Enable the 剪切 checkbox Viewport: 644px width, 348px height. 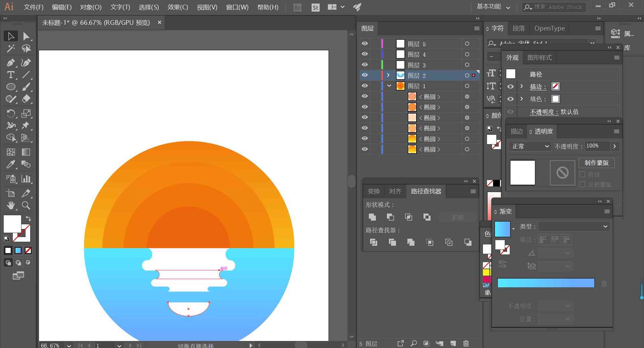pyautogui.click(x=582, y=174)
